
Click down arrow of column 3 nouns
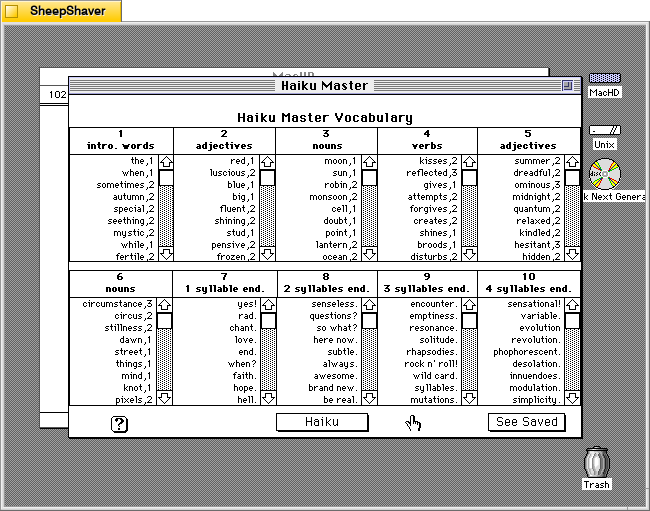(369, 254)
